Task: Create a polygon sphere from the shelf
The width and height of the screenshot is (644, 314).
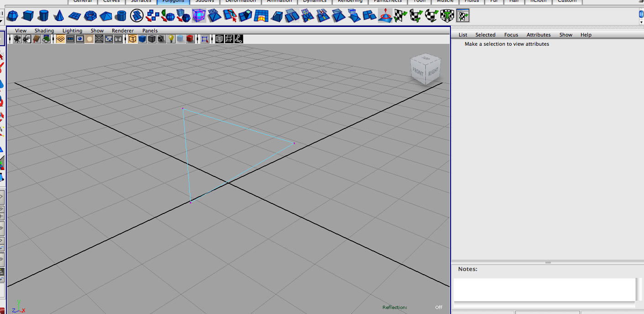Action: click(12, 16)
